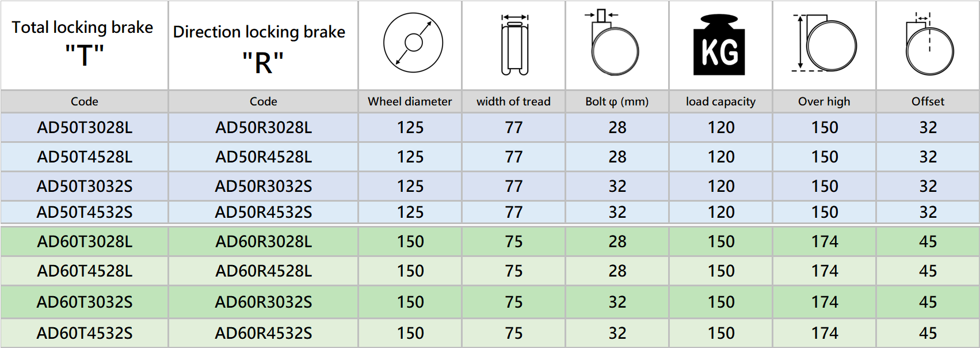Select code AD60R4528L
980x348 pixels.
pyautogui.click(x=264, y=271)
